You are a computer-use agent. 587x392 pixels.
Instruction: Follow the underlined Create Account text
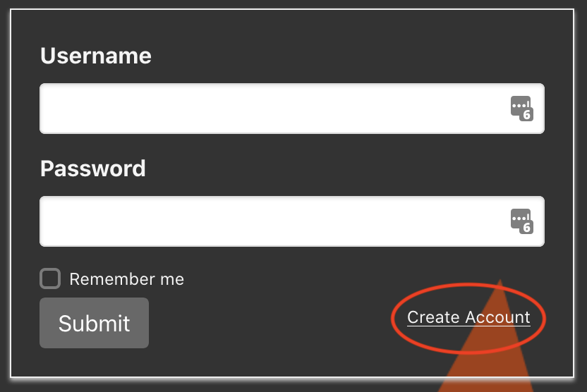(468, 317)
